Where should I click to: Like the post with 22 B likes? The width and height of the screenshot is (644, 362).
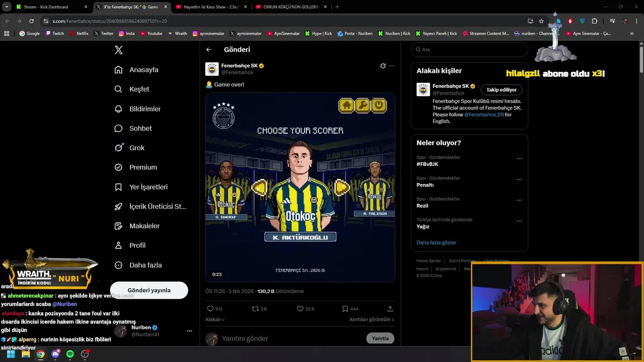coord(300,309)
